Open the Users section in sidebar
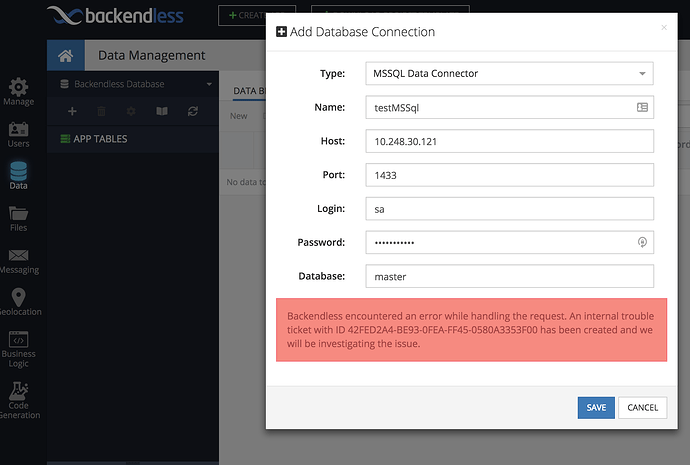Image resolution: width=690 pixels, height=465 pixels. (18, 135)
